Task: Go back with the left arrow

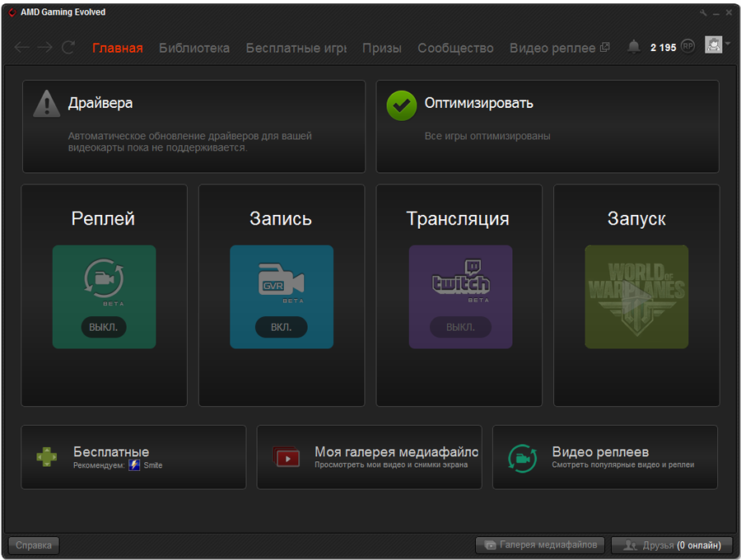Action: point(21,47)
